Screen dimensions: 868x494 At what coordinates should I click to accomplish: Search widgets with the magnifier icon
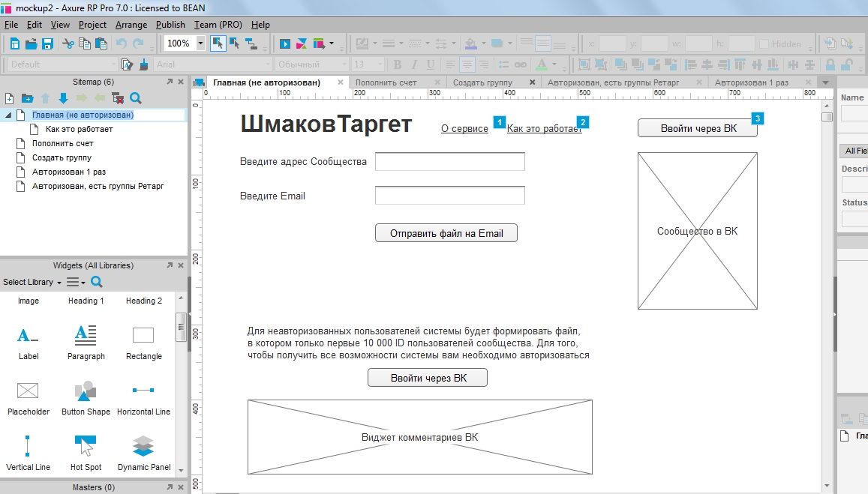[x=96, y=282]
